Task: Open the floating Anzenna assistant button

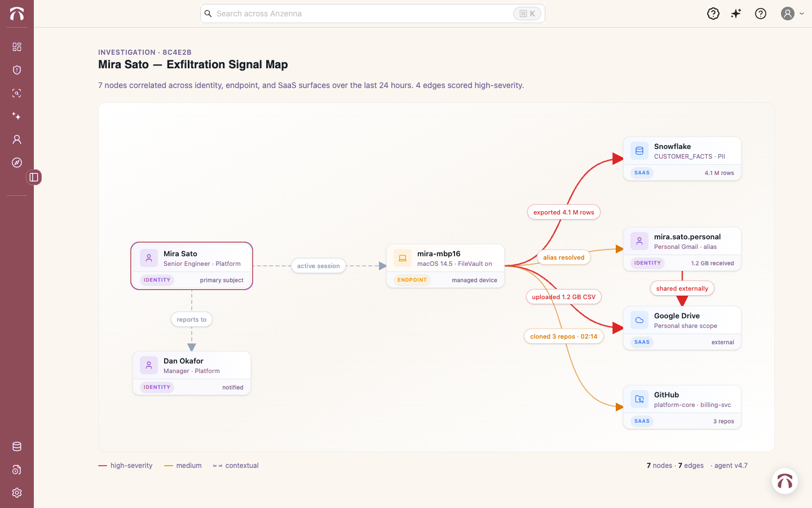Action: click(x=785, y=481)
